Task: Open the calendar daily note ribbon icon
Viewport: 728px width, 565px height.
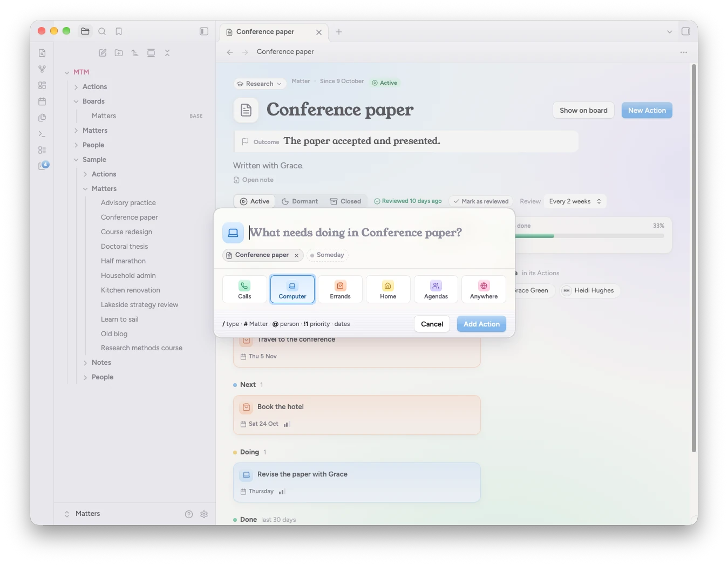Action: click(x=42, y=101)
